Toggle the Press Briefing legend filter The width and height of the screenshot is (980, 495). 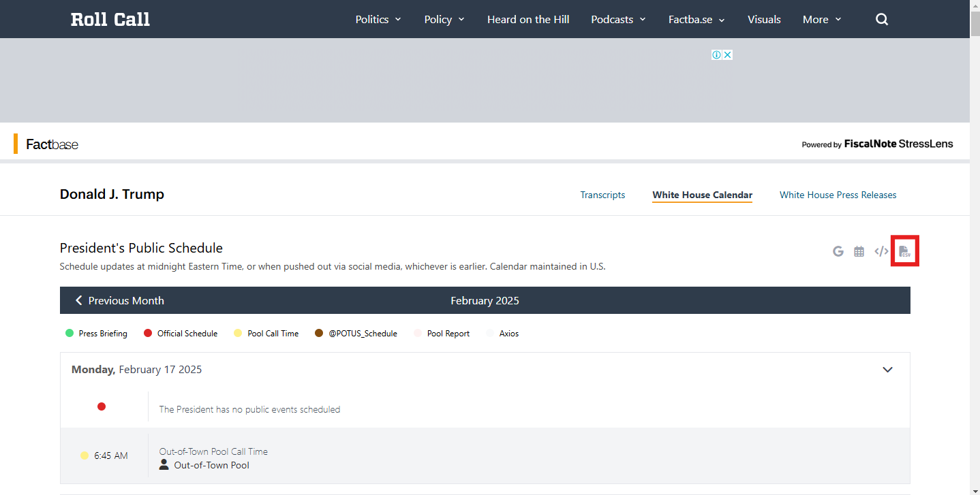96,334
